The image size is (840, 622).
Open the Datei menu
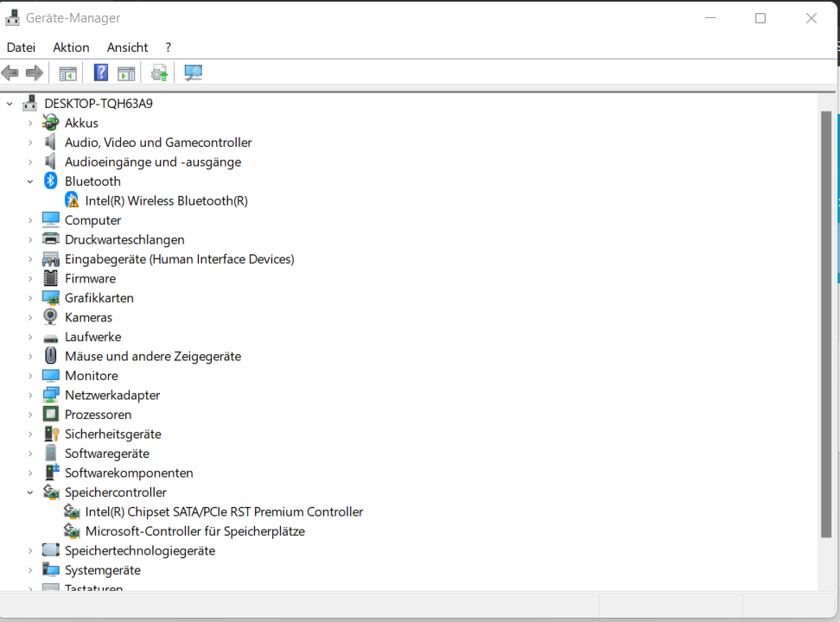[21, 48]
